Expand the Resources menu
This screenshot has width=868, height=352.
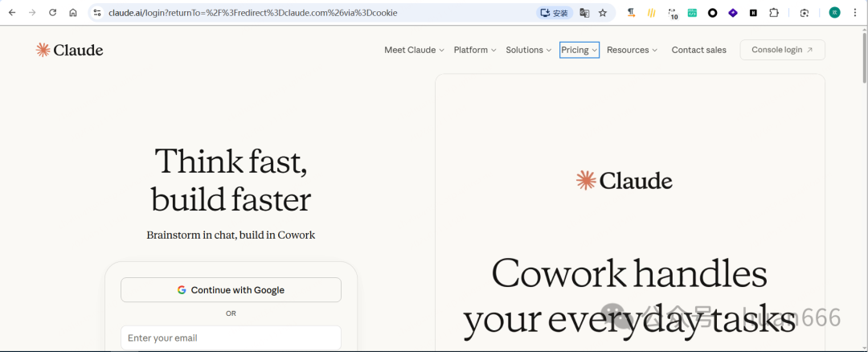pos(632,50)
